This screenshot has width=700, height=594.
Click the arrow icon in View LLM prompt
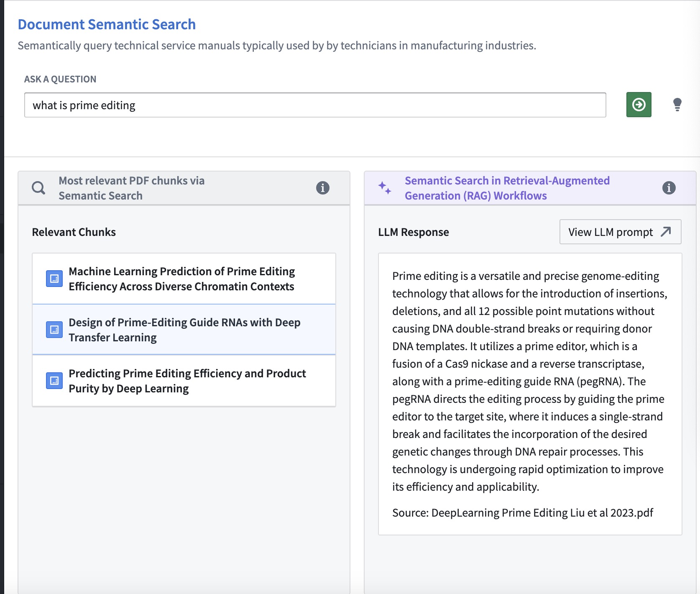666,232
